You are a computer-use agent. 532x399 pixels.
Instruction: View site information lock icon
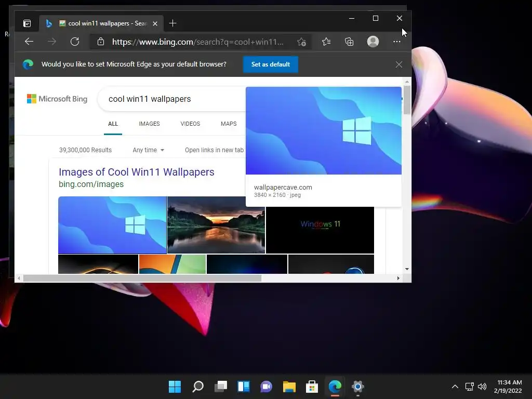point(100,42)
